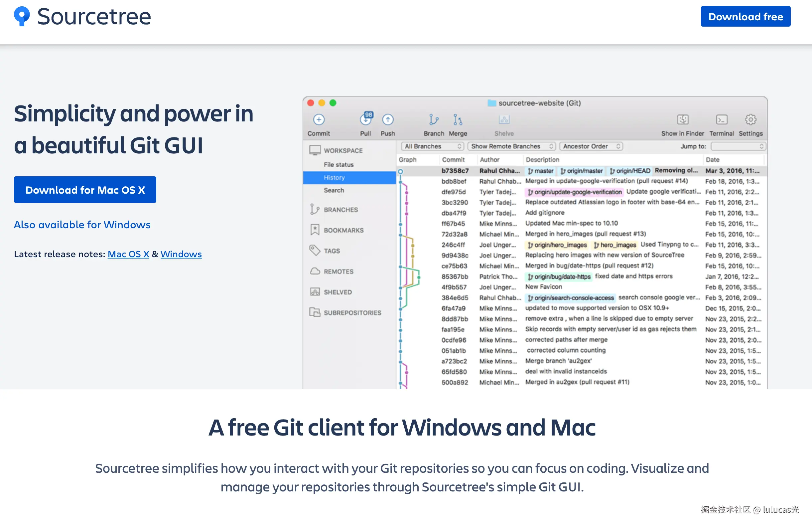Click the Sourcetree logo icon
The image size is (812, 527).
22,16
